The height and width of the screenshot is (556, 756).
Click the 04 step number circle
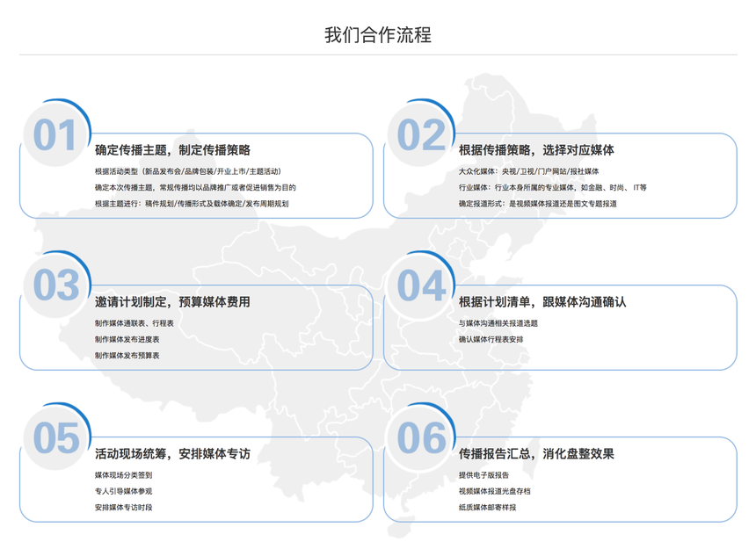point(420,285)
